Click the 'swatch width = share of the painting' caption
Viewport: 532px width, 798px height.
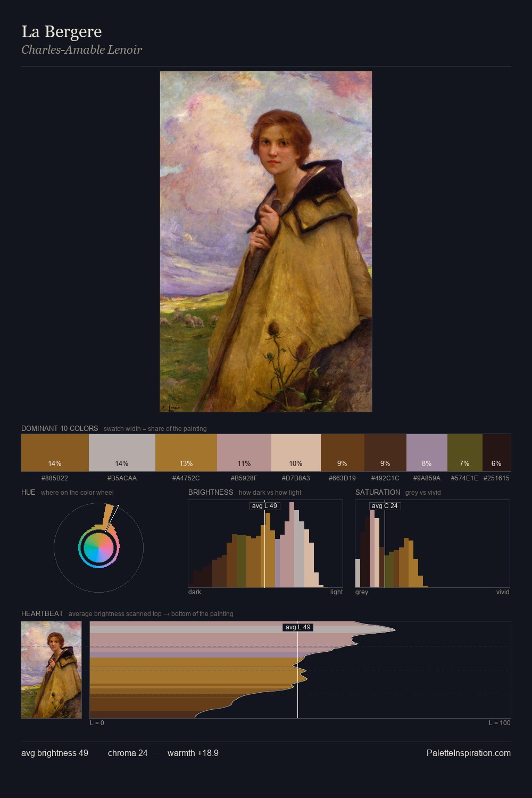(155, 429)
